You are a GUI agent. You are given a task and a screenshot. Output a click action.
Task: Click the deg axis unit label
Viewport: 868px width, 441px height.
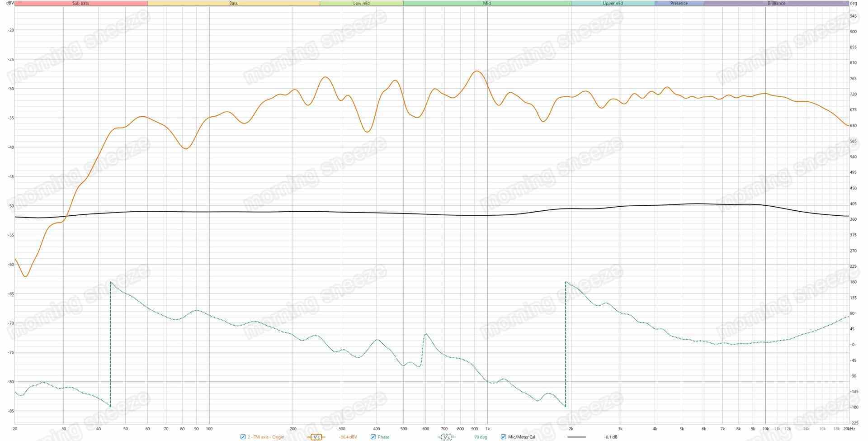coord(854,3)
